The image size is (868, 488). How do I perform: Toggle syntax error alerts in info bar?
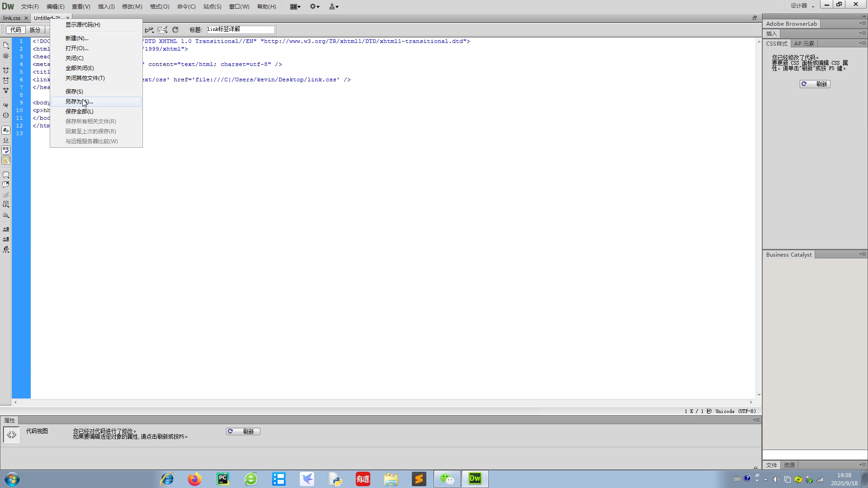6,160
